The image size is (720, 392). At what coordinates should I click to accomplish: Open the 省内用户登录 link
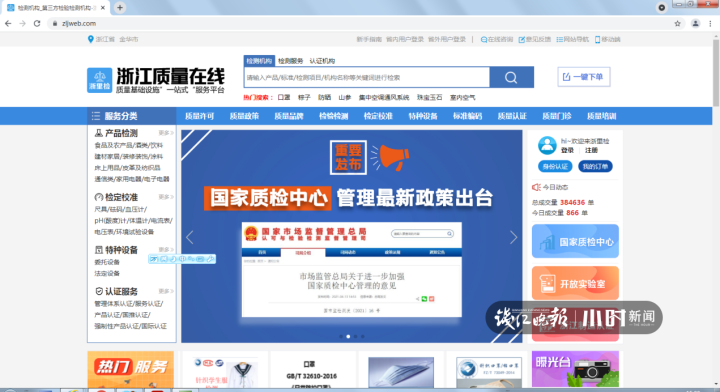[405, 39]
